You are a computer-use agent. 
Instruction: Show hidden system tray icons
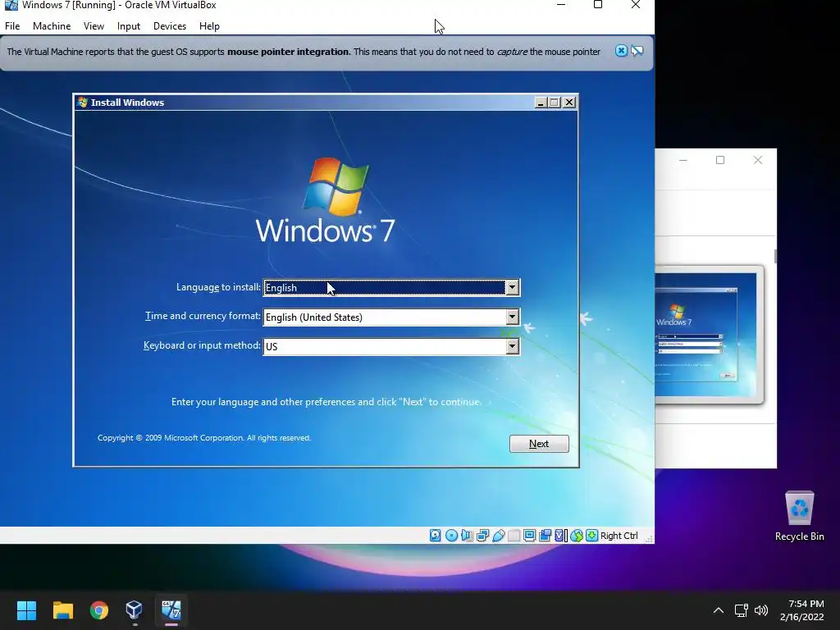pyautogui.click(x=719, y=610)
